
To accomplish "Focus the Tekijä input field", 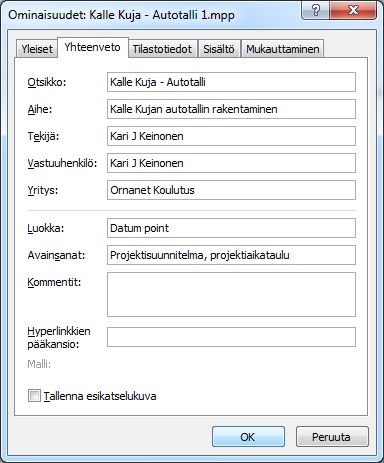I will [231, 136].
